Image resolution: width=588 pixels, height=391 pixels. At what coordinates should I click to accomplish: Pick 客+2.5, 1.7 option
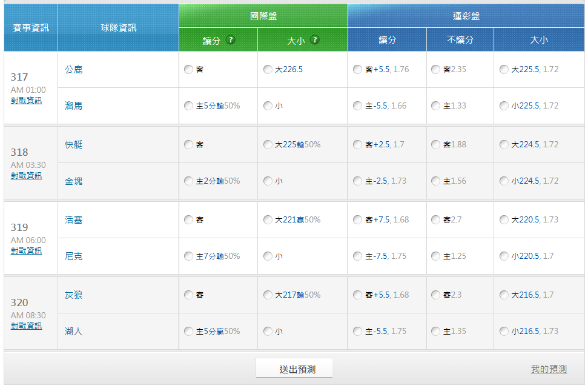[x=358, y=144]
